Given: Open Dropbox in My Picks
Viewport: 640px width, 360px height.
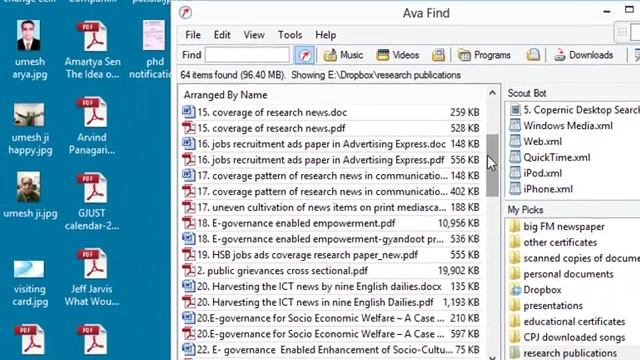Looking at the screenshot, I should pos(536,290).
